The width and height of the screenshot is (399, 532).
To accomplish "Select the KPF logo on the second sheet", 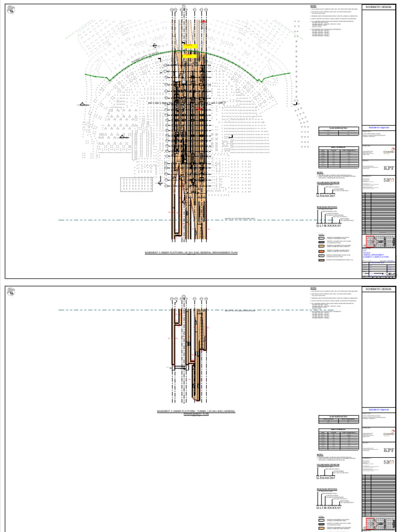I will (x=389, y=450).
